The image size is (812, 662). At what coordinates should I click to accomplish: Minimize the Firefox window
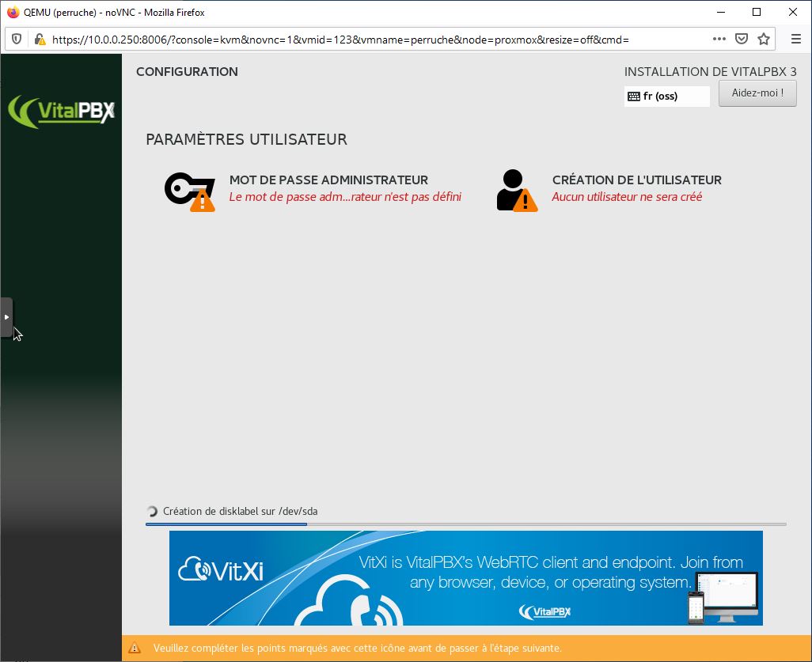720,12
